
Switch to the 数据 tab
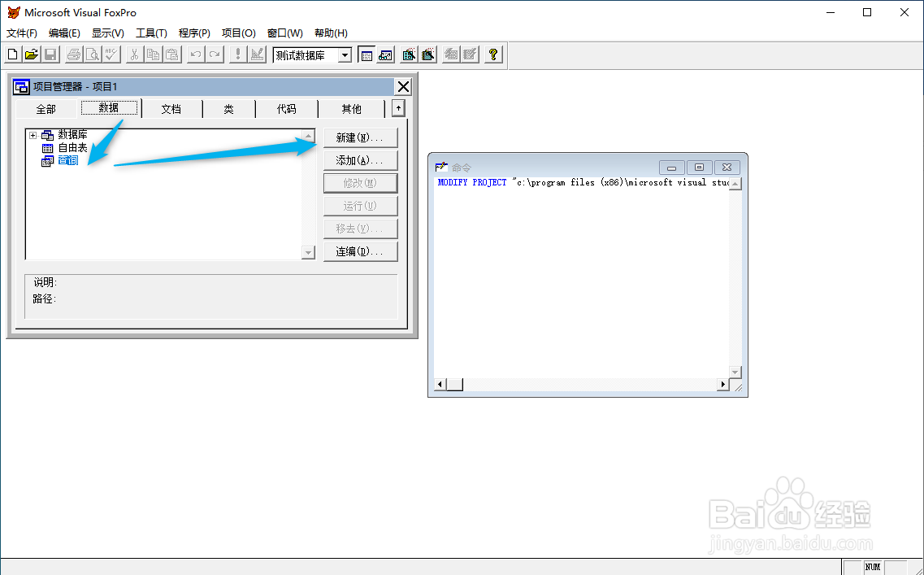pyautogui.click(x=109, y=108)
